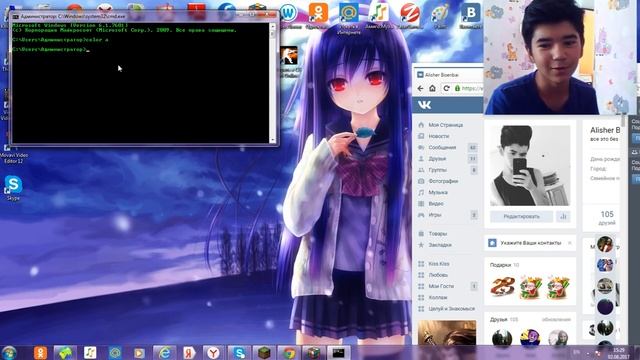Open the VKontakte desktop shortcut
This screenshot has height=360, width=640.
[471, 16]
